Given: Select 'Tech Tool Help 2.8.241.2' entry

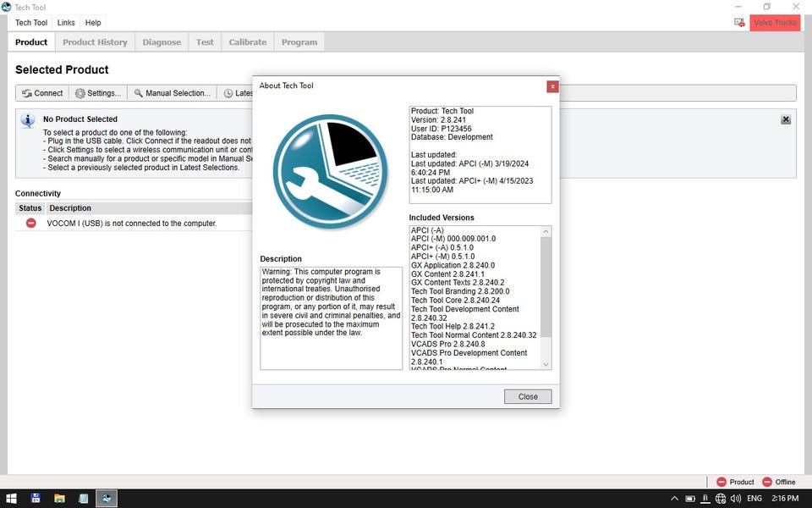Looking at the screenshot, I should pyautogui.click(x=453, y=326).
